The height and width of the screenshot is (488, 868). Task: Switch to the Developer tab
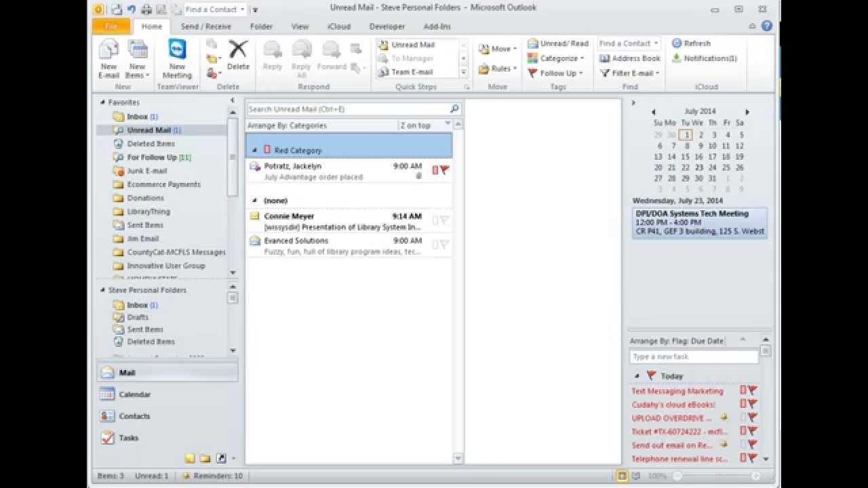tap(387, 26)
